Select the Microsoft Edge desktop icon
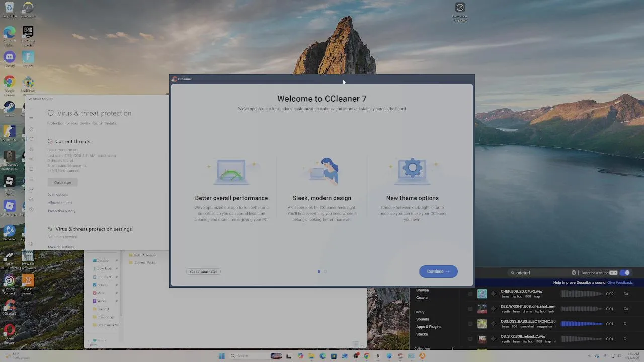Viewport: 644px width, 362px height. click(9, 36)
